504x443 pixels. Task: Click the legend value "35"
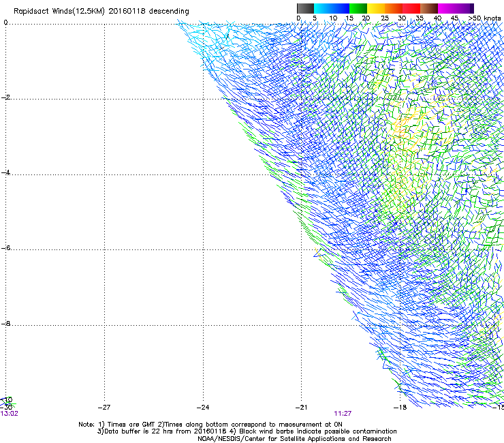[420, 18]
